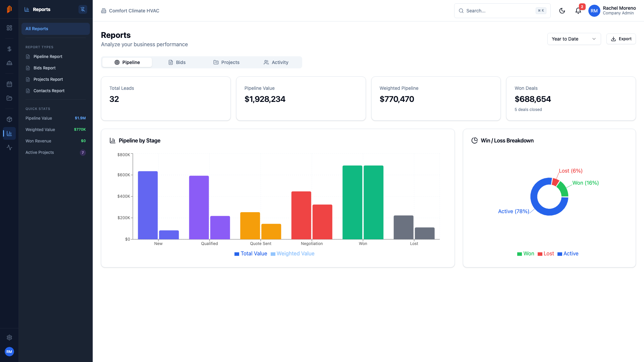The width and height of the screenshot is (644, 362).
Task: Toggle dark mode with the moon icon
Action: tap(562, 10)
